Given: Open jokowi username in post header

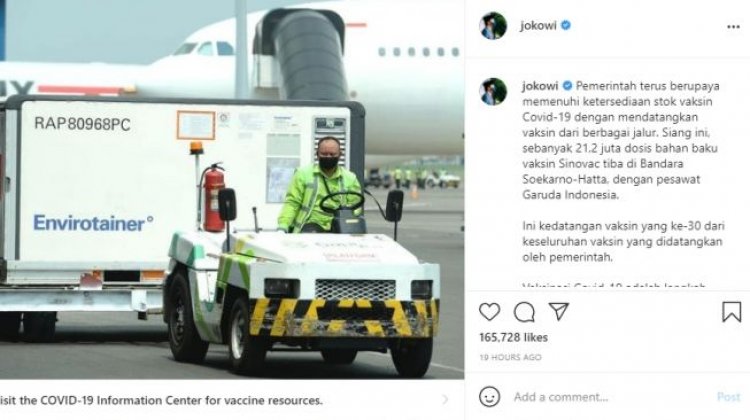Looking at the screenshot, I should tap(539, 25).
